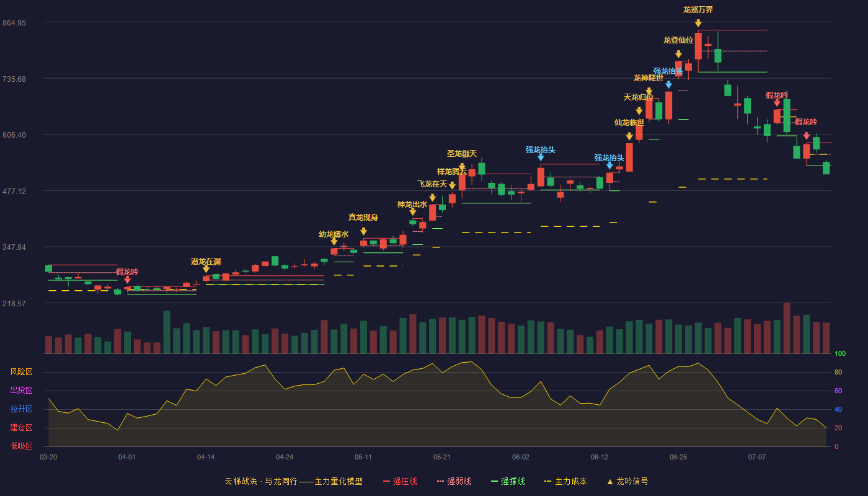Select the 潜龙在渊 signal arrow
This screenshot has width=868, height=496.
point(206,268)
